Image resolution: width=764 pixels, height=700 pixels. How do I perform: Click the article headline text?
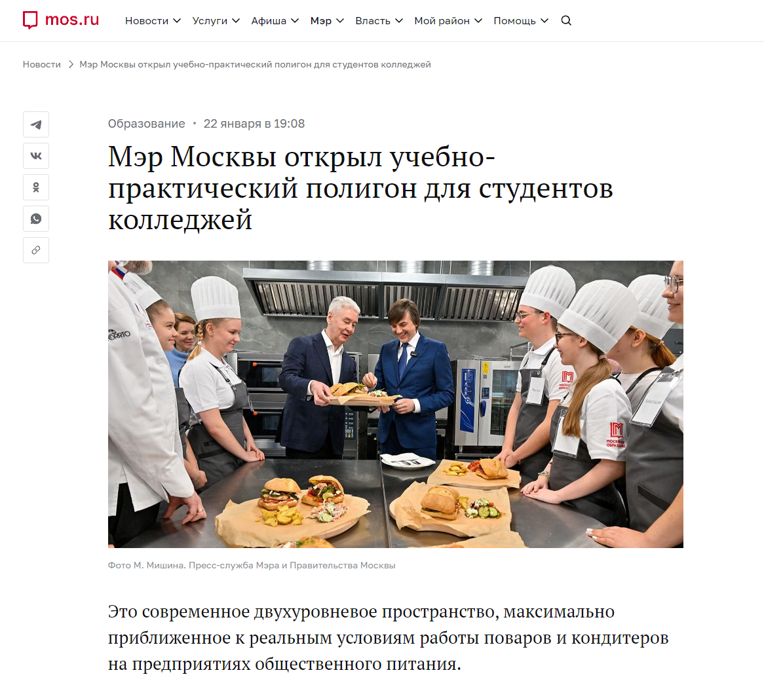click(360, 188)
